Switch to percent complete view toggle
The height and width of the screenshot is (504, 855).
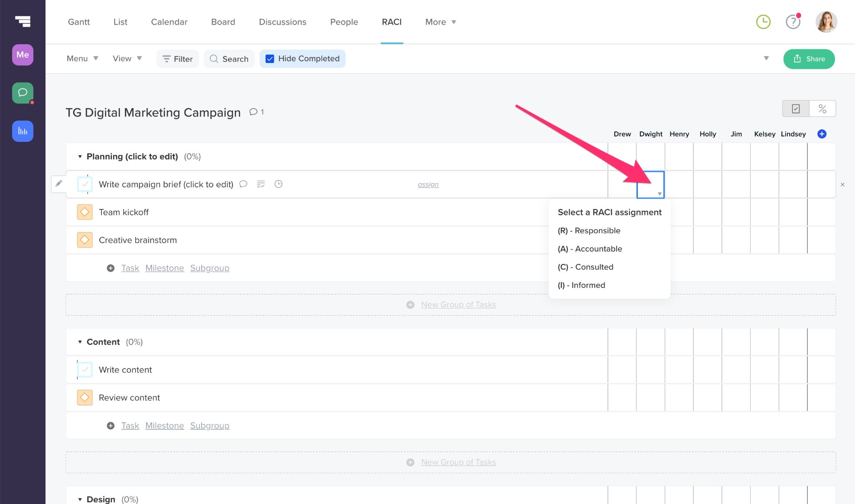(x=822, y=109)
